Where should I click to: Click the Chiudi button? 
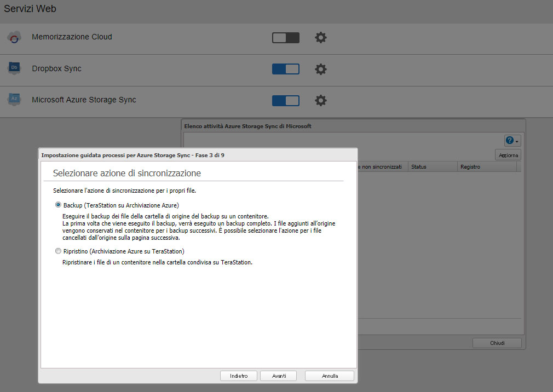497,343
